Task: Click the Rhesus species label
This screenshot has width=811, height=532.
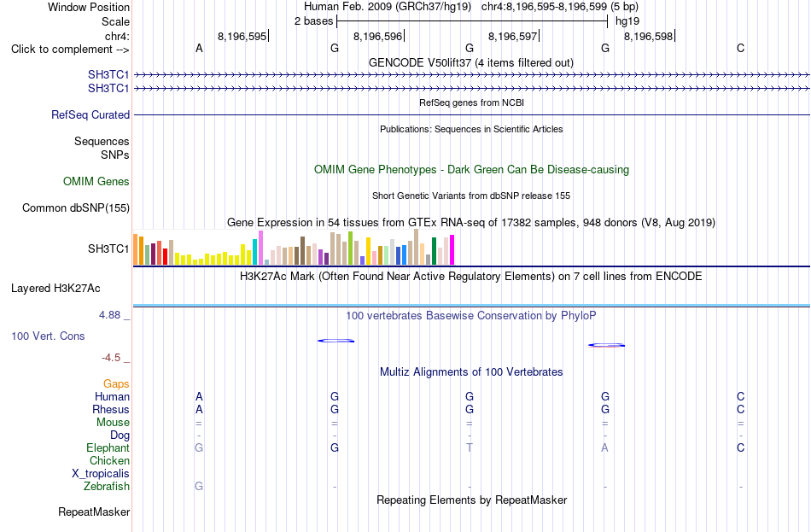Action: point(111,409)
